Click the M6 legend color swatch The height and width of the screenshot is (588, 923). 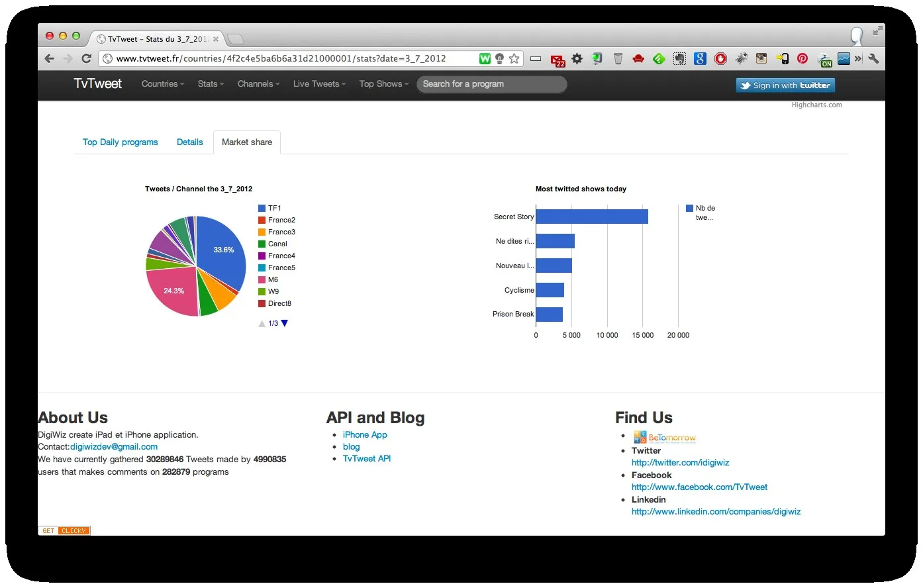[262, 279]
